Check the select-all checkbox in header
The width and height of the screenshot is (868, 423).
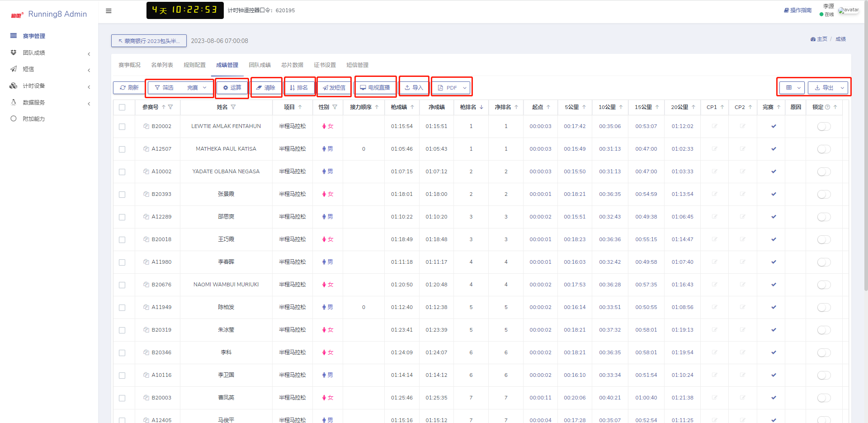[122, 107]
